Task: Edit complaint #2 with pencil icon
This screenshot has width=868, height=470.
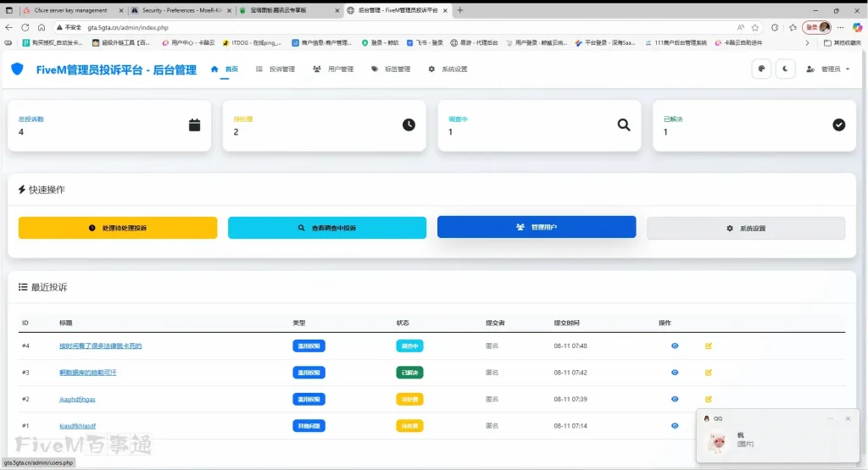Action: [709, 399]
